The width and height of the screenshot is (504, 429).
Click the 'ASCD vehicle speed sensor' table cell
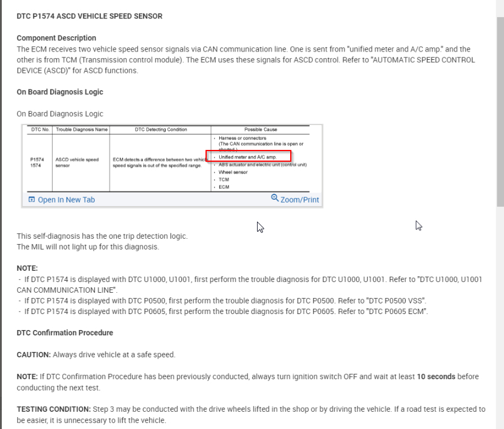(77, 162)
